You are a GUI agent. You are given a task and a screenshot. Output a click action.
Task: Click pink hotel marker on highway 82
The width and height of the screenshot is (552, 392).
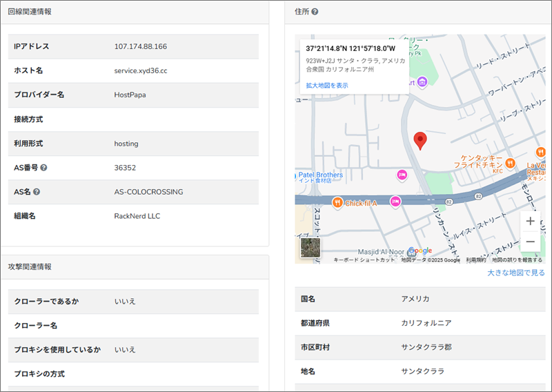click(395, 202)
